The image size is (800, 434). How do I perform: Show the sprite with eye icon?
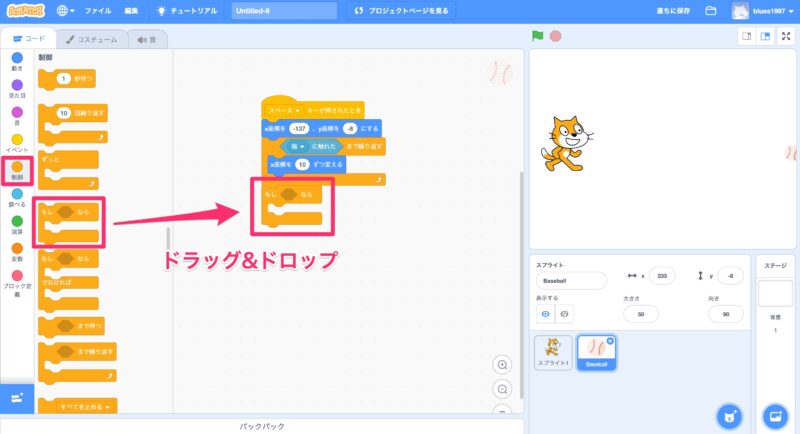coord(546,314)
